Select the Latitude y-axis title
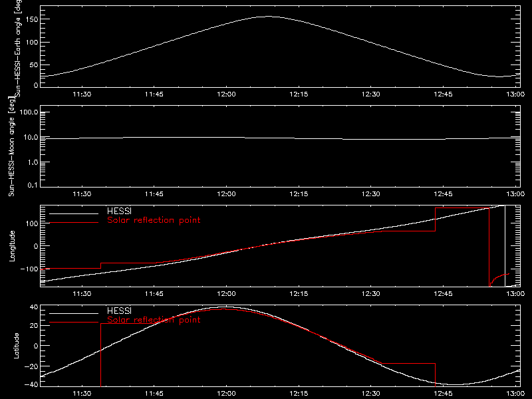Viewport: 532px width, 399px height. click(16, 346)
